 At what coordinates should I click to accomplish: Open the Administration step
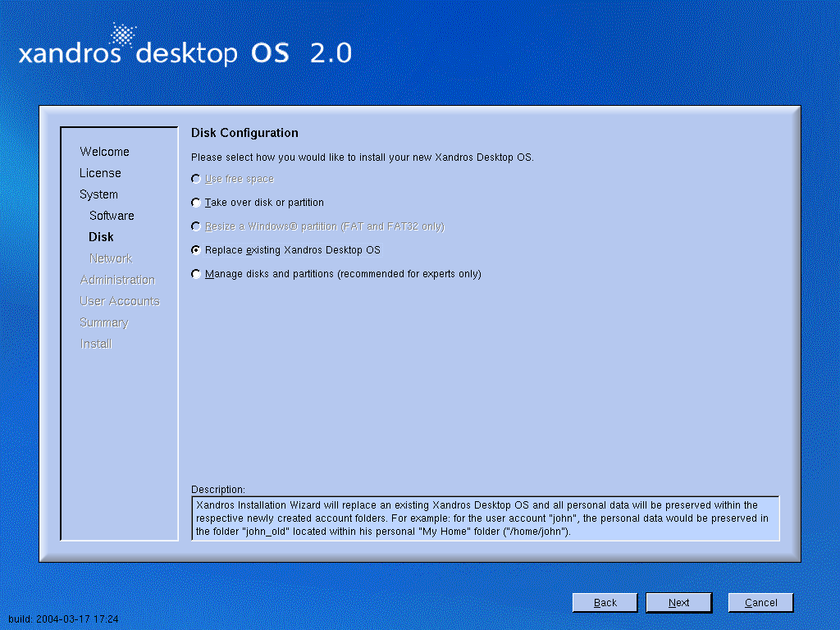click(x=117, y=280)
